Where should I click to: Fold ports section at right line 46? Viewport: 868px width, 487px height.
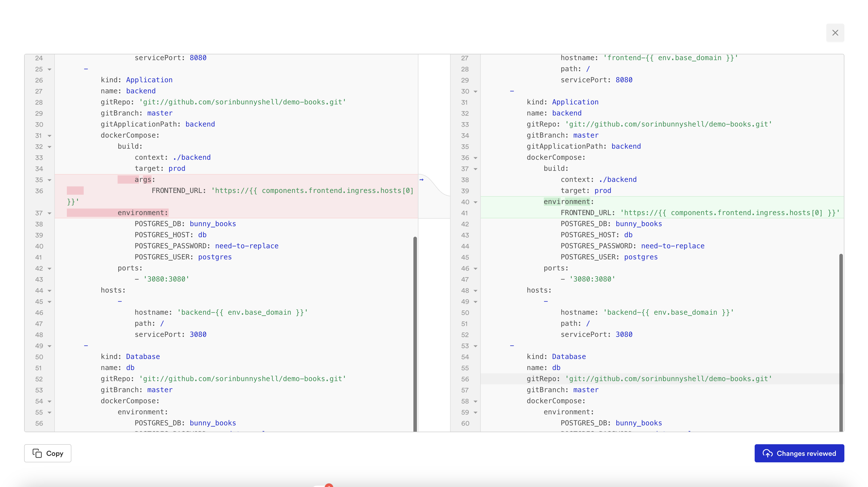click(475, 269)
